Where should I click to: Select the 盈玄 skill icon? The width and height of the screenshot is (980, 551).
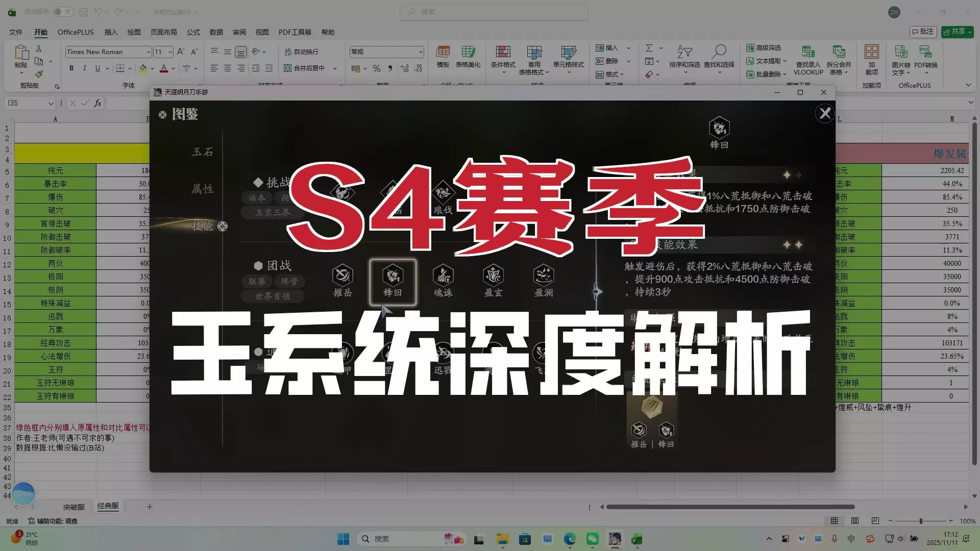493,276
